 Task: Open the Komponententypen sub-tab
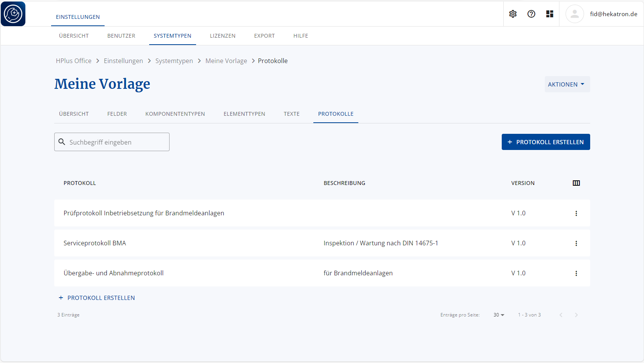[175, 114]
